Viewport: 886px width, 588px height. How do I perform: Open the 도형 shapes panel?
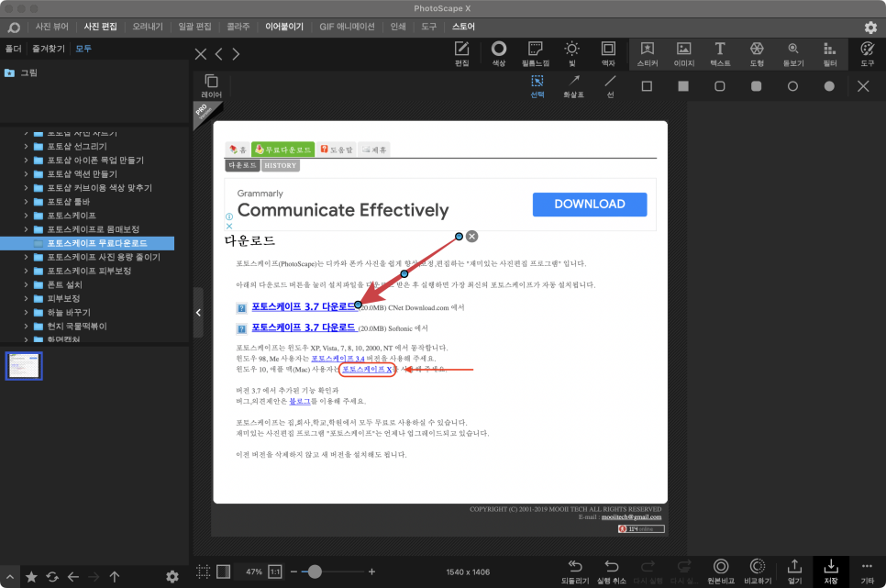(x=757, y=54)
